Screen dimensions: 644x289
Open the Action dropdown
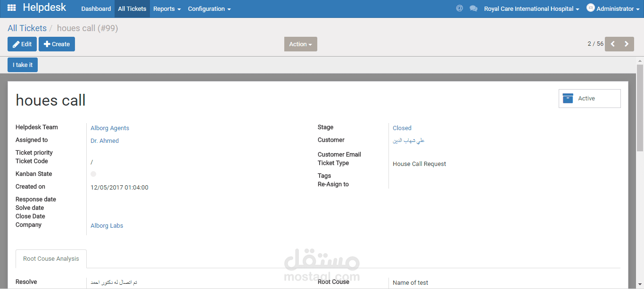[301, 44]
